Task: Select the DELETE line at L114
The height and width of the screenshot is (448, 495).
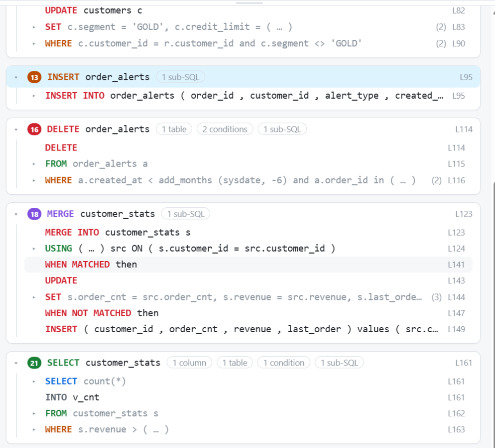Action: coord(248,148)
